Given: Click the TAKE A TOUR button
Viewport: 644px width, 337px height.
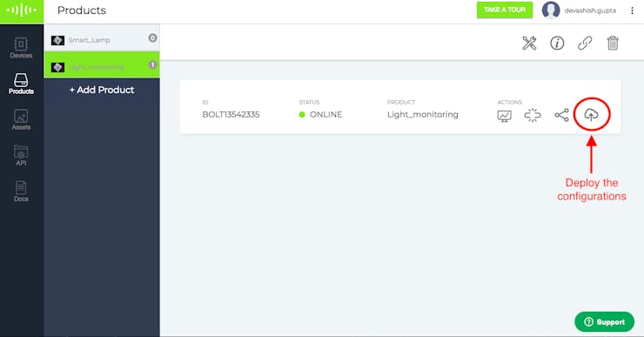Looking at the screenshot, I should (x=505, y=10).
